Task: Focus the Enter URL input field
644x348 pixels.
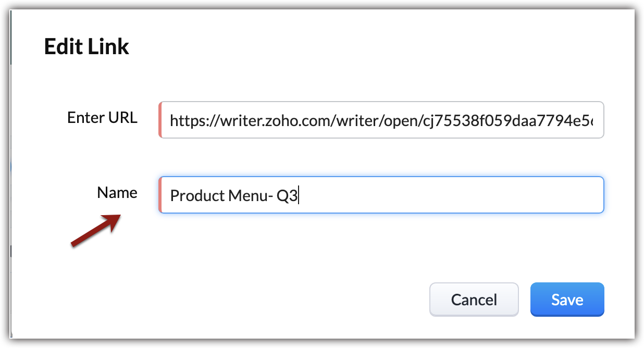Action: [x=381, y=120]
